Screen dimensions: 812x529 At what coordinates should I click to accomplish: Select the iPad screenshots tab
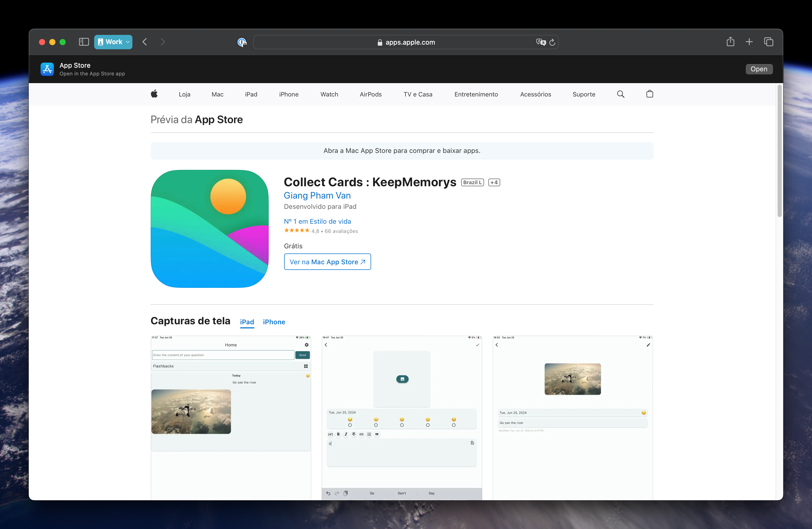(247, 322)
